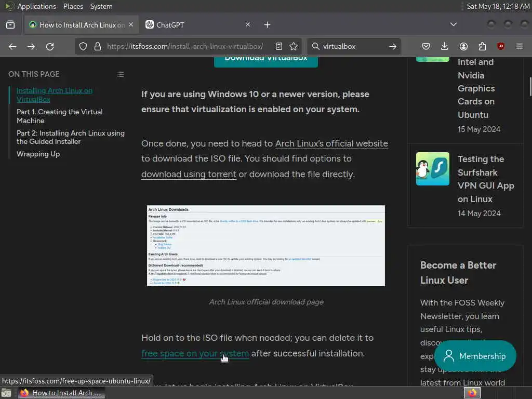Click the show desktop icon in the bottom panel
Image resolution: width=532 pixels, height=399 pixels.
click(x=6, y=393)
